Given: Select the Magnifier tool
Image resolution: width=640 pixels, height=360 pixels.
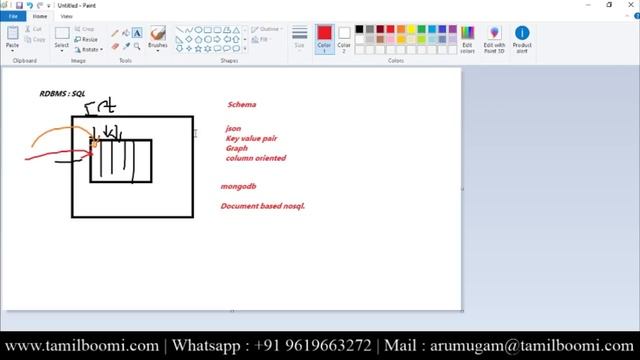Looking at the screenshot, I should tap(137, 47).
